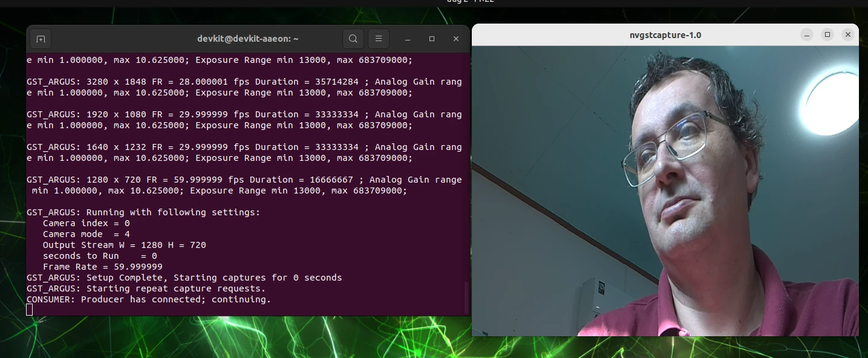This screenshot has width=868, height=358.
Task: Click 'Running with following settings:' line
Action: [143, 212]
